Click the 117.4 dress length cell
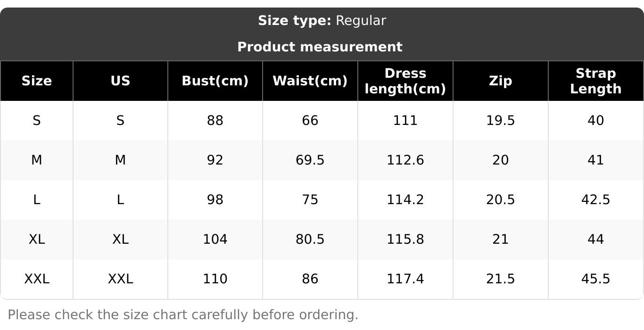Viewport: 644px width, 330px height. point(405,279)
